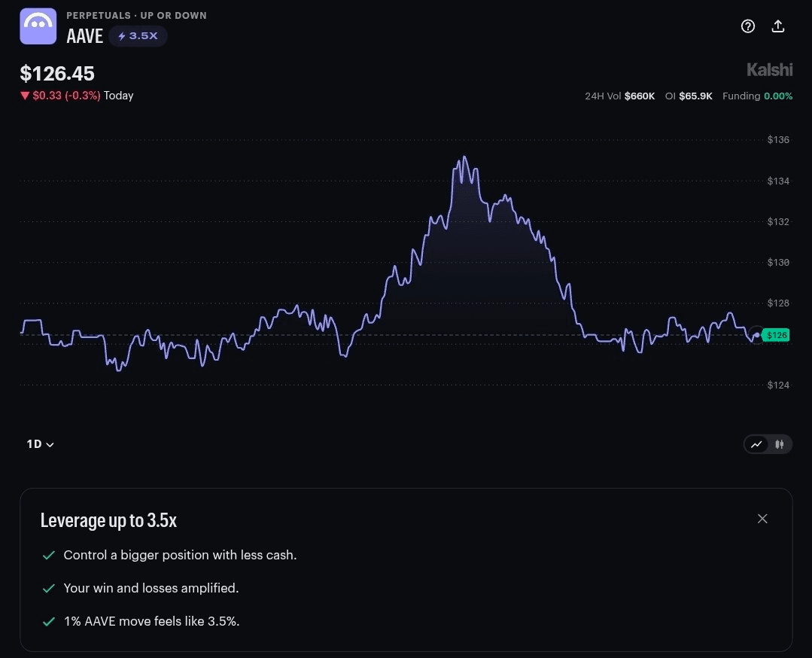812x658 pixels.
Task: Switch to line chart view
Action: 756,444
